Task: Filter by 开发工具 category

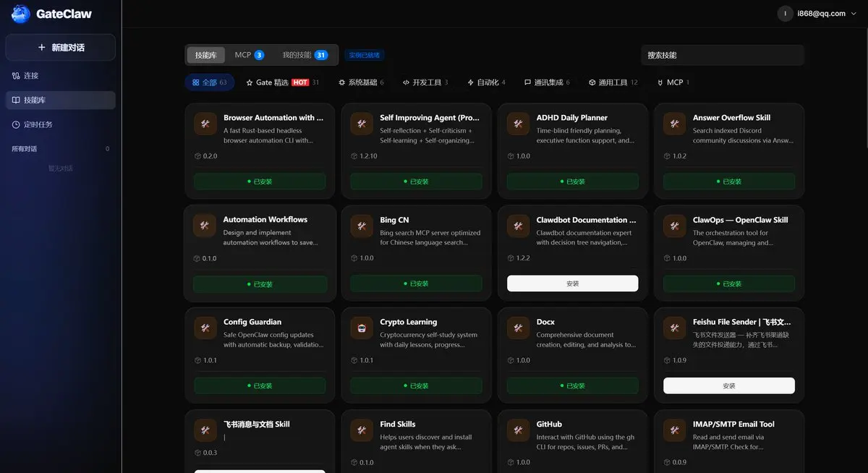Action: (x=425, y=82)
